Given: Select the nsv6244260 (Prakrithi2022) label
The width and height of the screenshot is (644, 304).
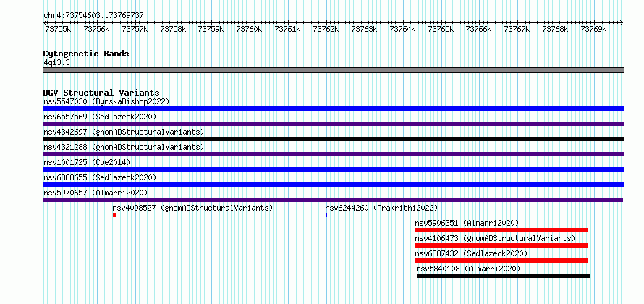Looking at the screenshot, I should [381, 208].
